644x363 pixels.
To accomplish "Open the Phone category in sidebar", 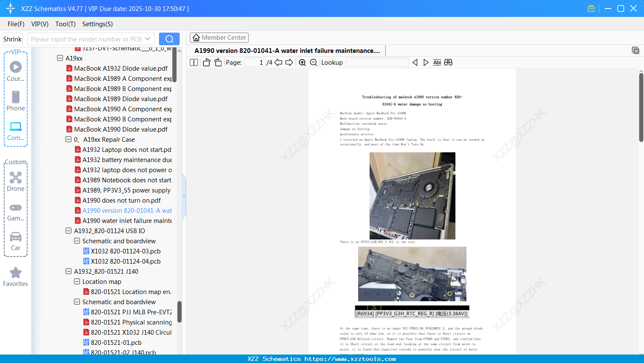I will tap(16, 101).
